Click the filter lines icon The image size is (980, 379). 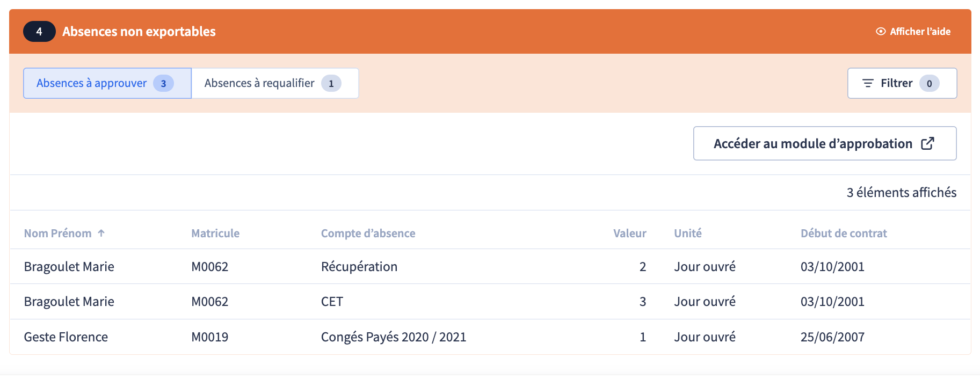[868, 83]
